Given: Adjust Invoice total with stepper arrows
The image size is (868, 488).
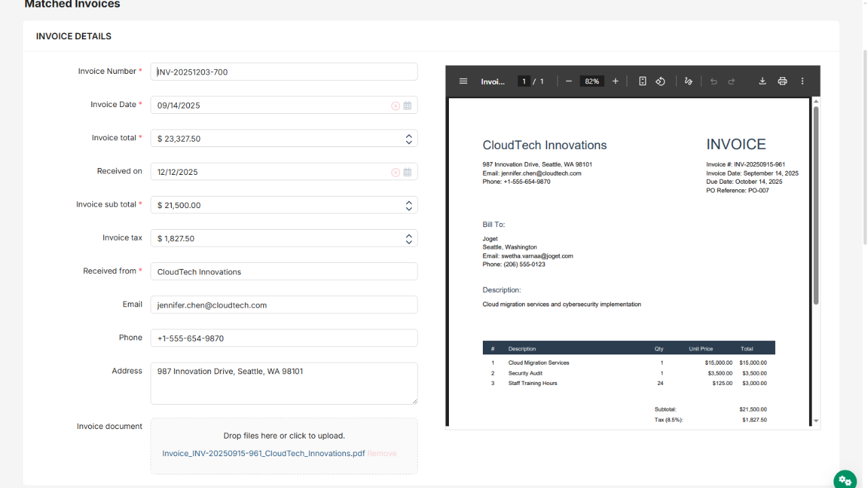Looking at the screenshot, I should [409, 139].
